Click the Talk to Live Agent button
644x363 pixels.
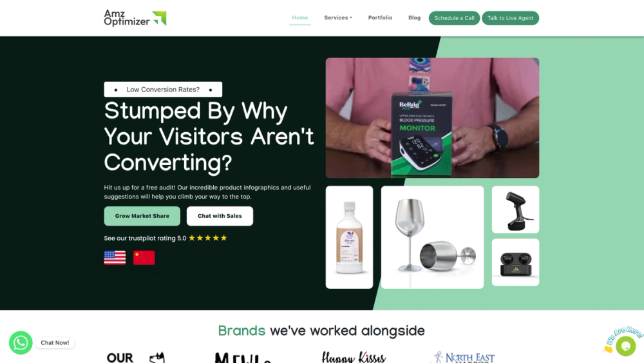(510, 18)
